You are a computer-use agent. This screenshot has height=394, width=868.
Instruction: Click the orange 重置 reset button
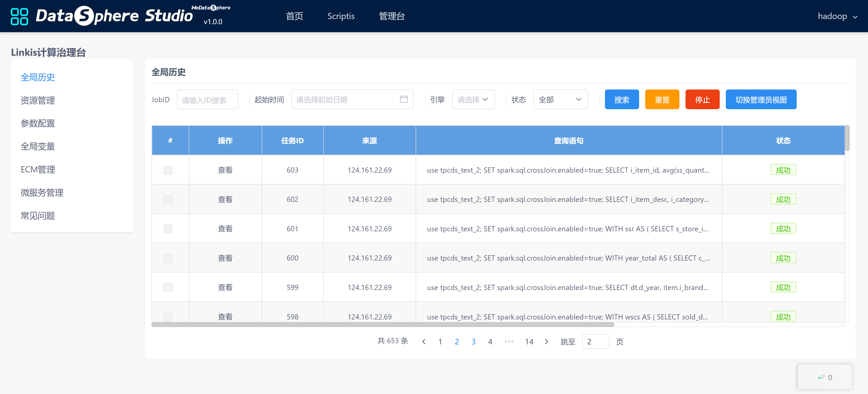click(x=662, y=99)
